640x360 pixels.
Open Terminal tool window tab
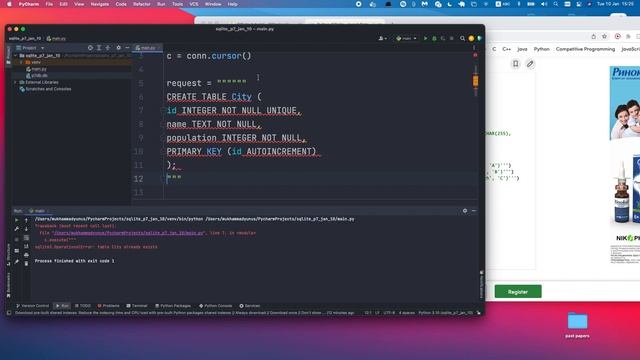(137, 306)
